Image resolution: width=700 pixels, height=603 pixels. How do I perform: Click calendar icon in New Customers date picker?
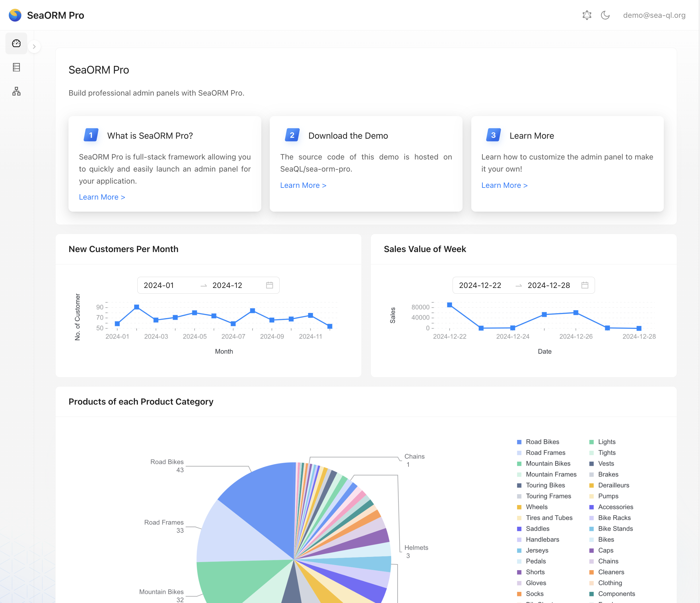(x=269, y=285)
